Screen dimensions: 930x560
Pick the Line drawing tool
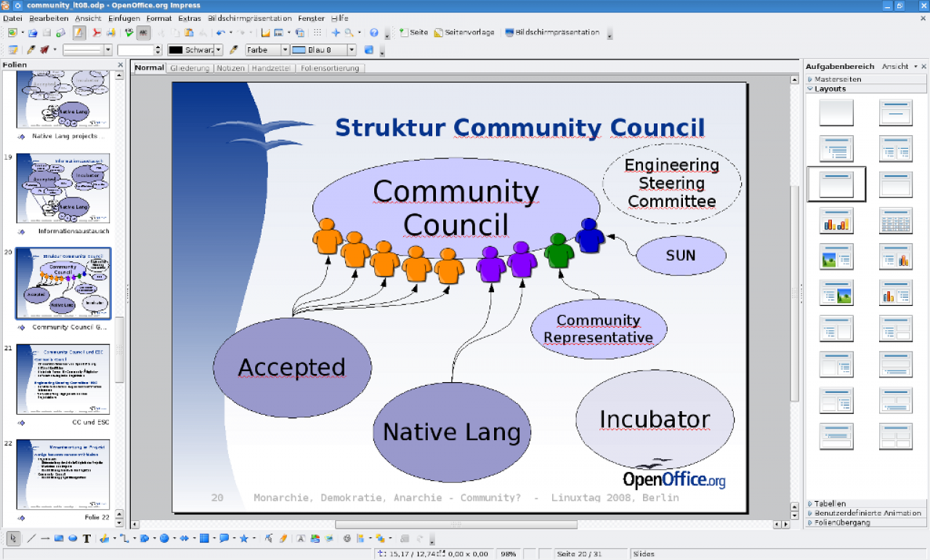pyautogui.click(x=31, y=539)
